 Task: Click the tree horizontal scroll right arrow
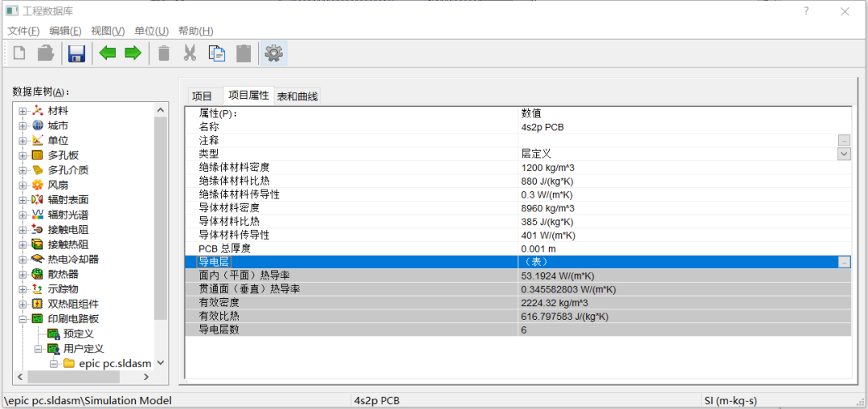click(146, 377)
